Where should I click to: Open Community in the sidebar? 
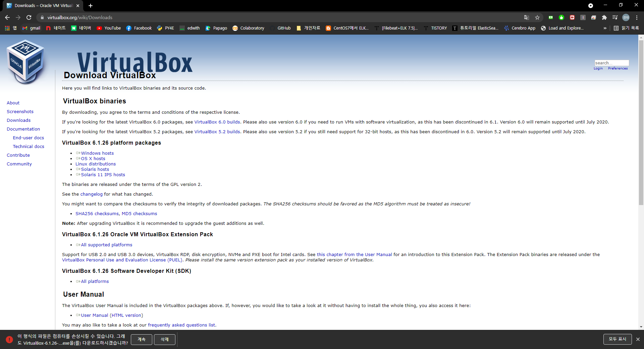[x=19, y=164]
